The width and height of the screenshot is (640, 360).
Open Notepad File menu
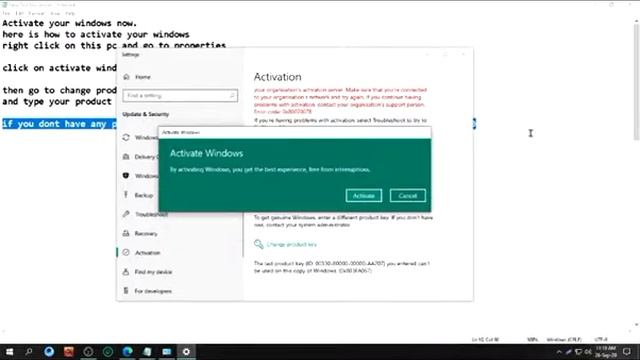tap(6, 13)
